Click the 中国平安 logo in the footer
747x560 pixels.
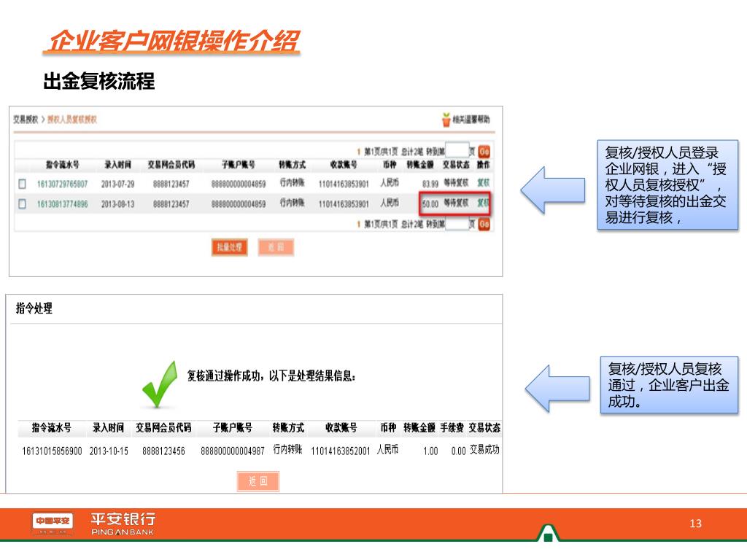coord(53,522)
